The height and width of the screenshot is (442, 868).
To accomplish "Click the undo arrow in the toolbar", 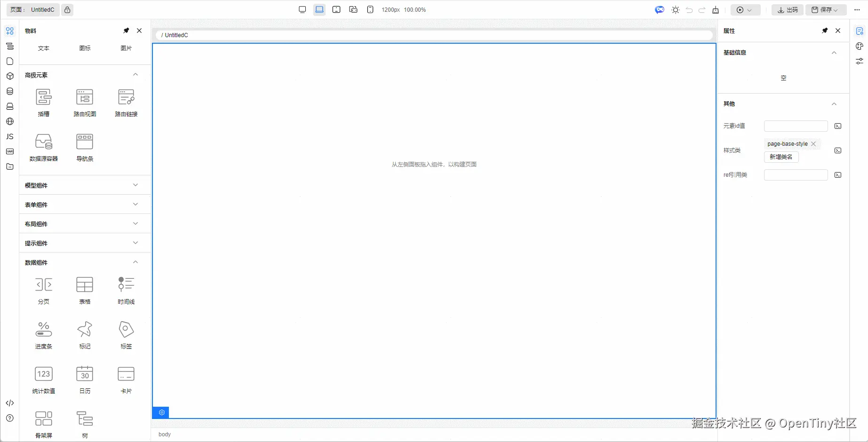I will [x=689, y=10].
